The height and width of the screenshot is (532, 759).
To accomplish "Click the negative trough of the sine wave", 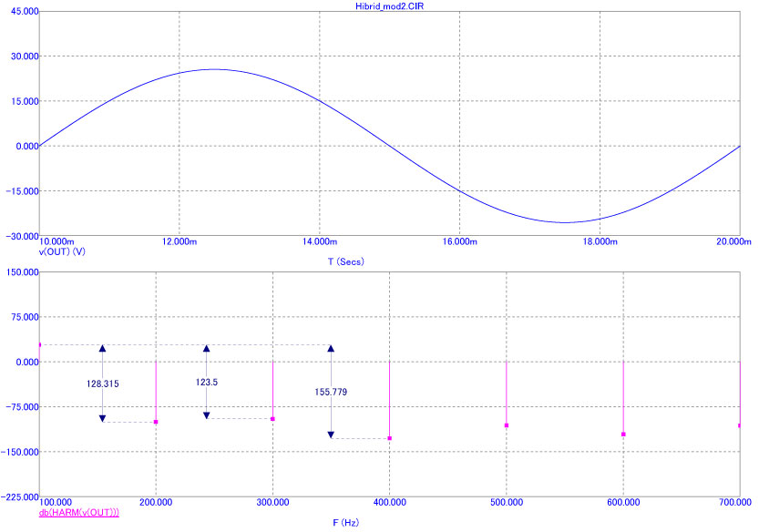I will 565,222.
